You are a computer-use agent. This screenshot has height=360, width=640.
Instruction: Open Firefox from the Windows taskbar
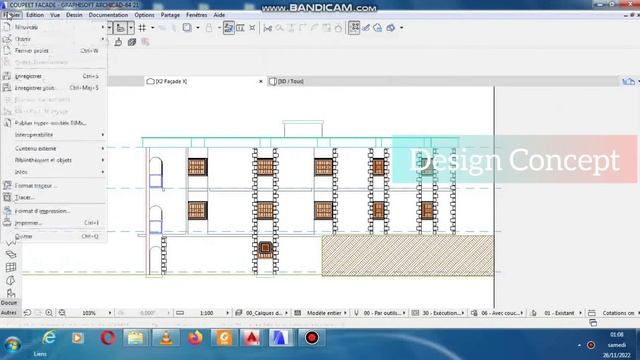[x=195, y=338]
